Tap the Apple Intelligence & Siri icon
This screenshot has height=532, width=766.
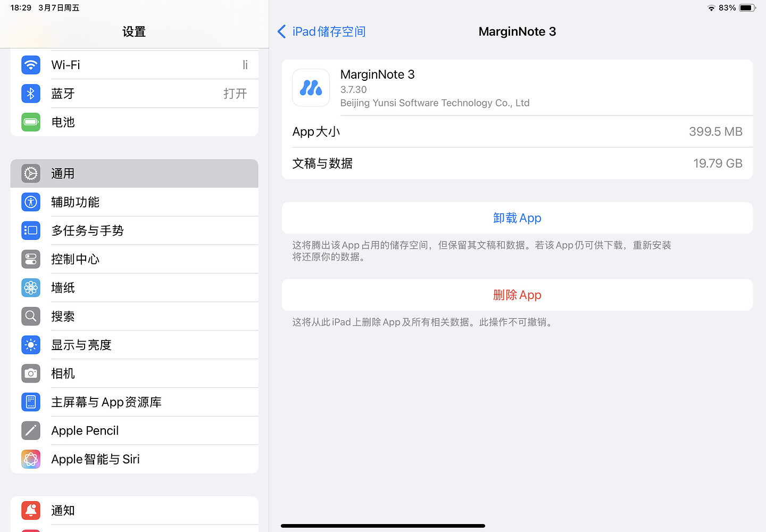[31, 459]
